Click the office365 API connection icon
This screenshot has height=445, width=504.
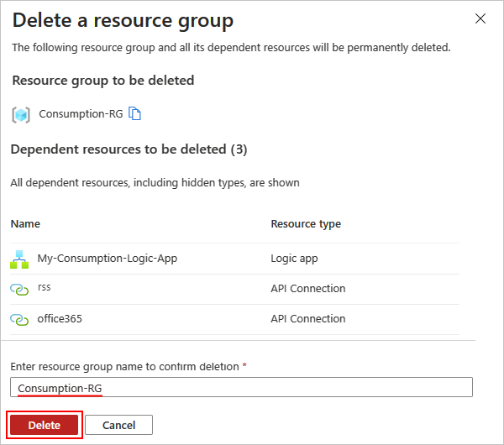click(x=19, y=319)
